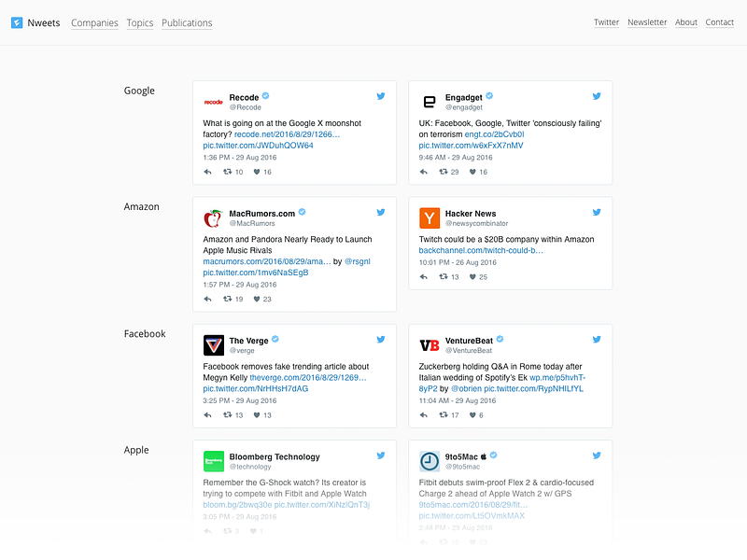747x560 pixels.
Task: Open the Contact link in header
Action: [720, 22]
